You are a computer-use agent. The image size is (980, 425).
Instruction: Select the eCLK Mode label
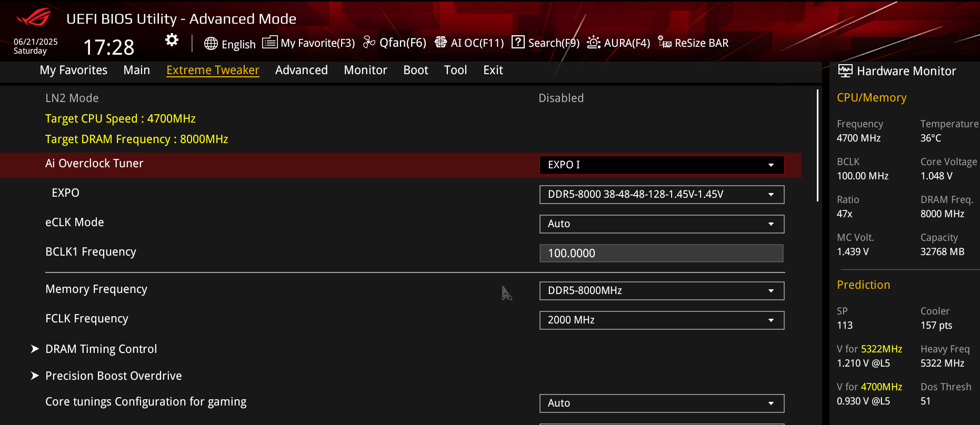click(75, 222)
